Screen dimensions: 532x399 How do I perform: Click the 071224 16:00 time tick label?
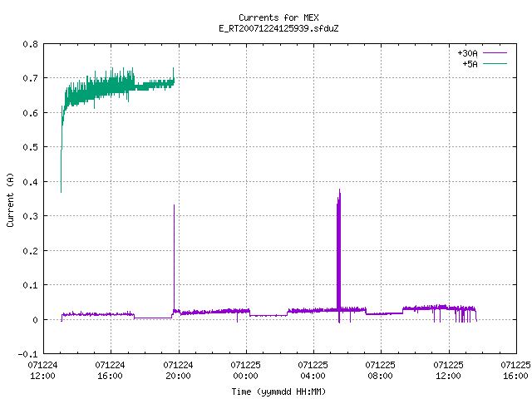[x=111, y=371]
